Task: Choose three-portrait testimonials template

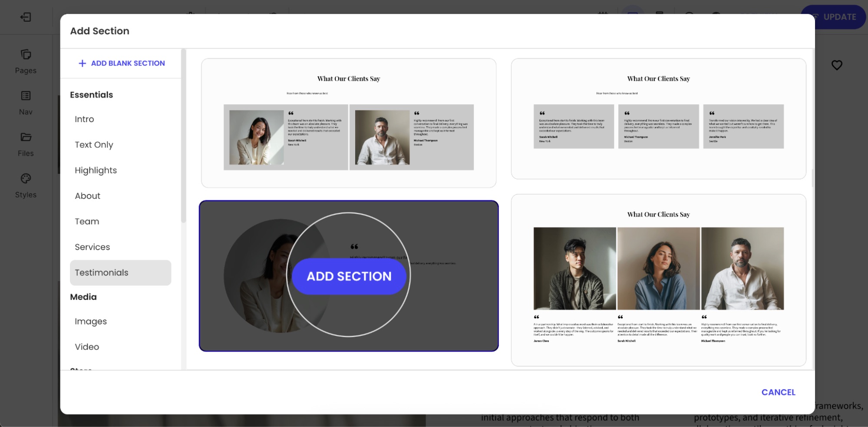Action: 658,280
